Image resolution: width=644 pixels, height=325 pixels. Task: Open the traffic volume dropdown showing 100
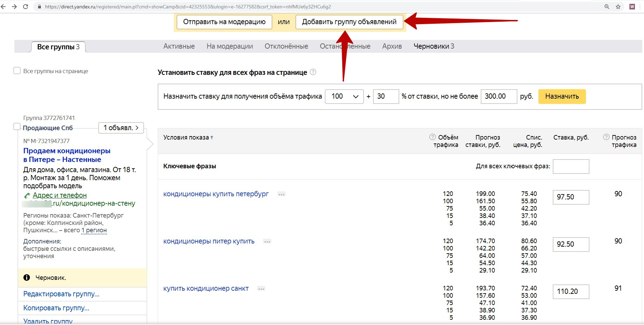pos(344,97)
